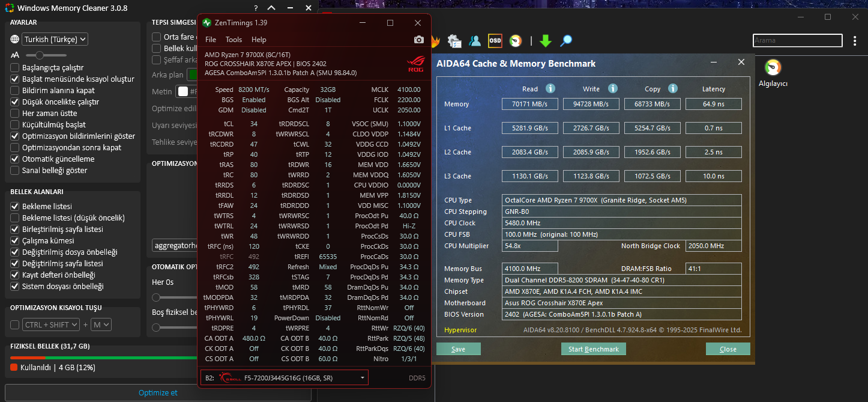Click the Save button in AIDA64 benchmark

459,349
